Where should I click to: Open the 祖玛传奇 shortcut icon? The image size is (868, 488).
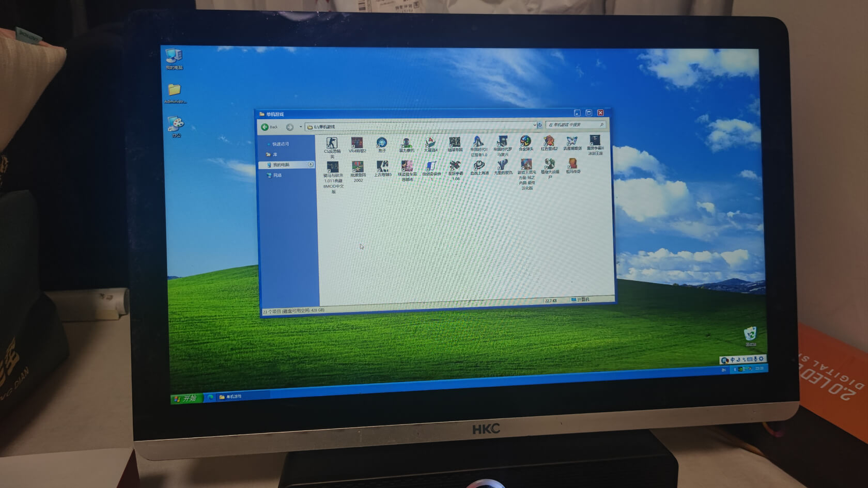[573, 166]
